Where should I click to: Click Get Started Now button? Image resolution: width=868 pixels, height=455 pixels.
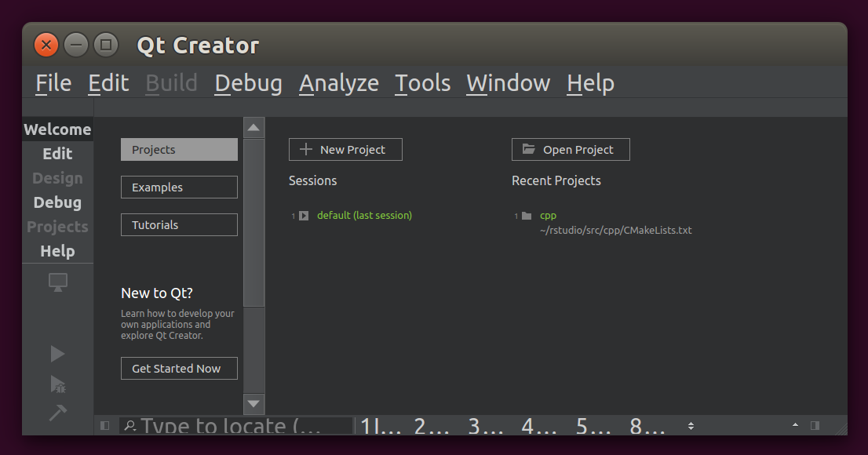(x=179, y=369)
